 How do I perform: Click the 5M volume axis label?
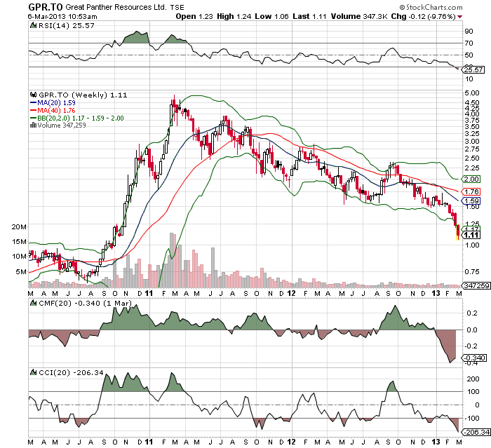click(21, 272)
